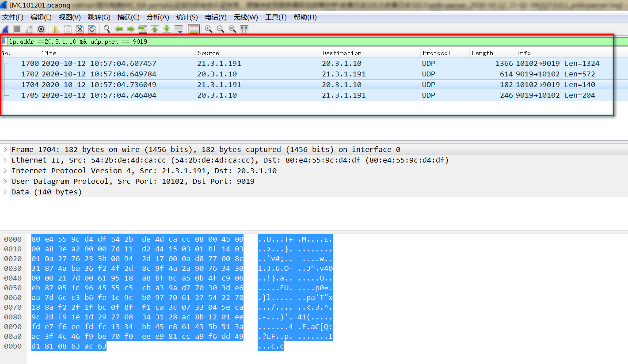Click Info cell '9019→10102 Len=572'

coord(556,74)
